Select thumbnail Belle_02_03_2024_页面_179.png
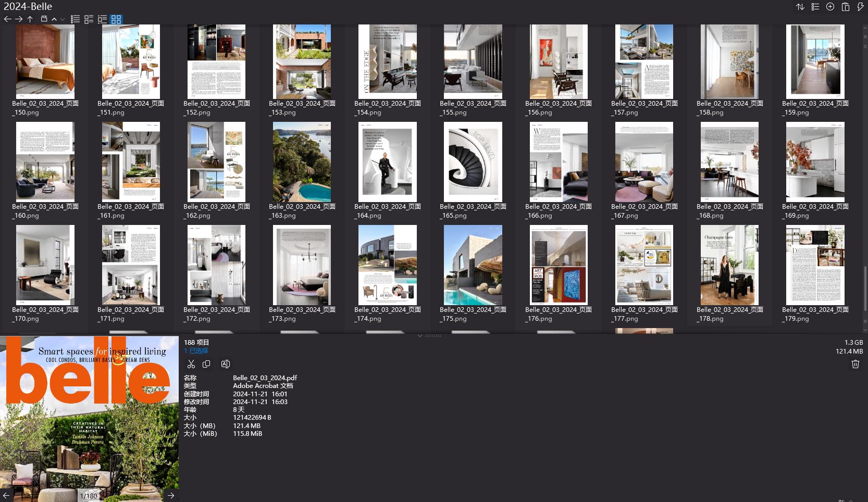The height and width of the screenshot is (502, 868). click(815, 265)
